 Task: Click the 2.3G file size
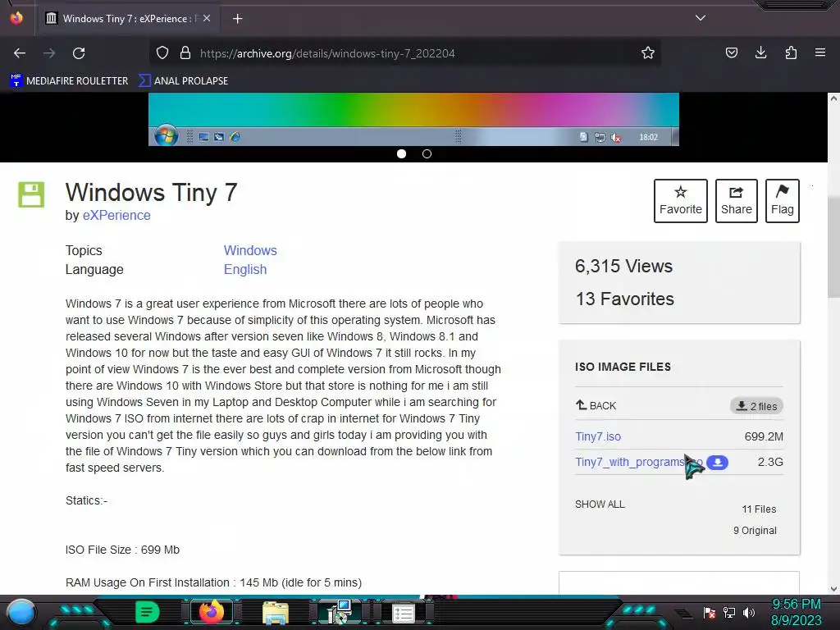(x=770, y=462)
